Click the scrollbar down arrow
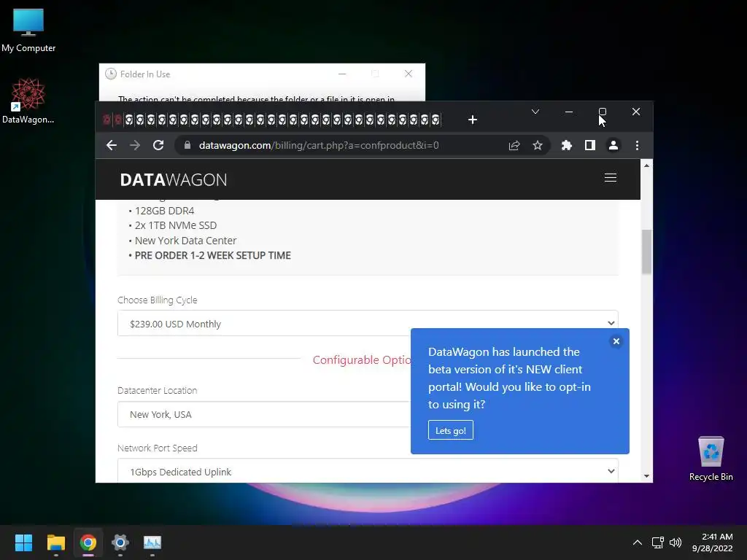Viewport: 747px width, 560px height. click(x=646, y=475)
